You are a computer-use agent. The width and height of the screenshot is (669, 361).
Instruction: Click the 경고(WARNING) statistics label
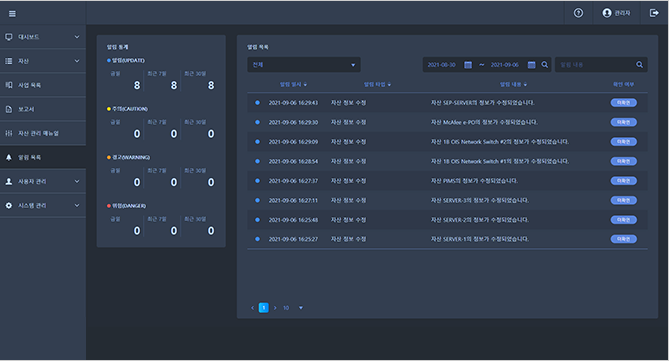click(131, 157)
